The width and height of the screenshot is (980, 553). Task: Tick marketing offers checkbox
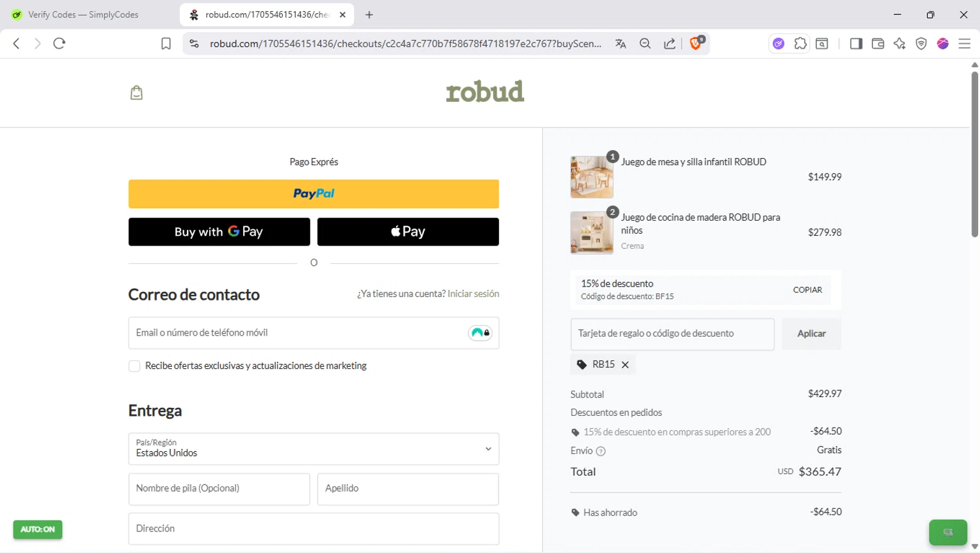(x=135, y=366)
